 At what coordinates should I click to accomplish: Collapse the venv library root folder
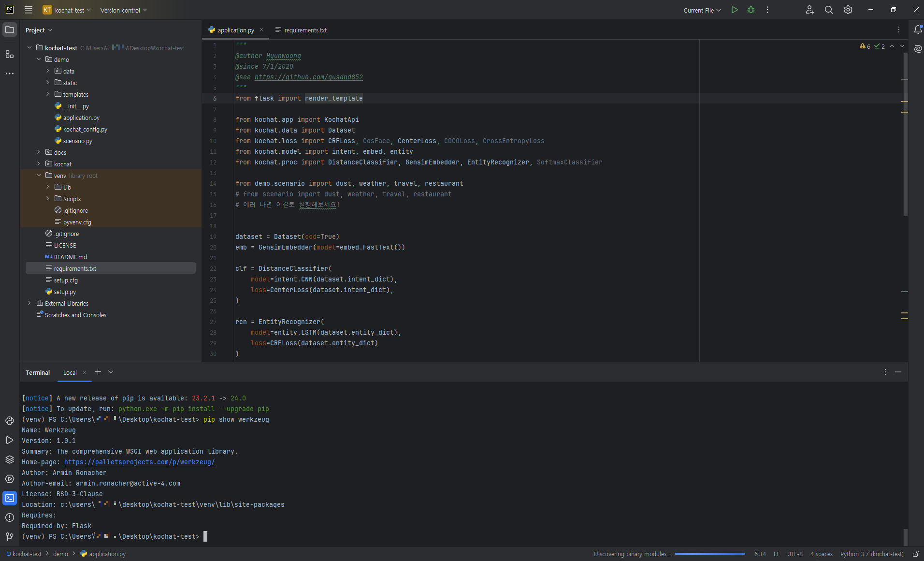coord(39,176)
